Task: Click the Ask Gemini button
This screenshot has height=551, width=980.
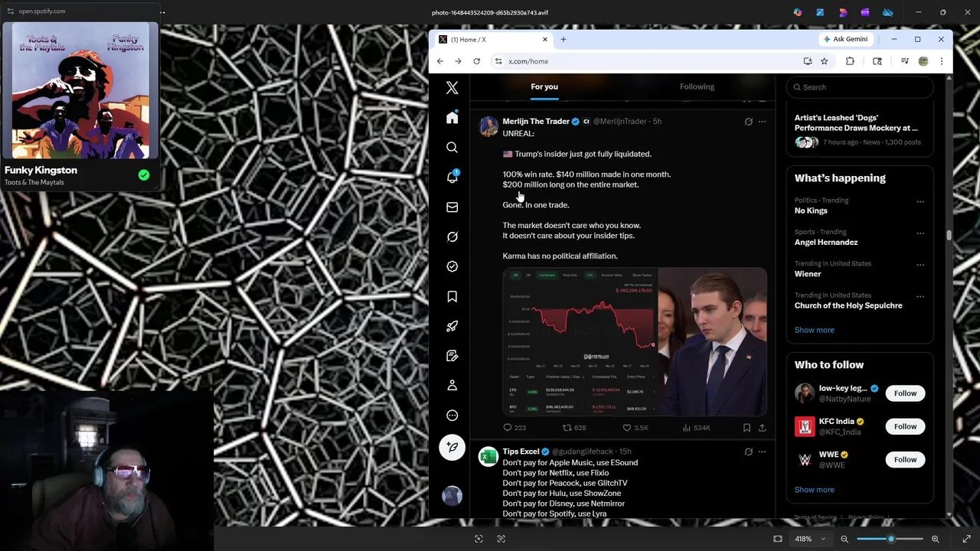Action: point(845,39)
